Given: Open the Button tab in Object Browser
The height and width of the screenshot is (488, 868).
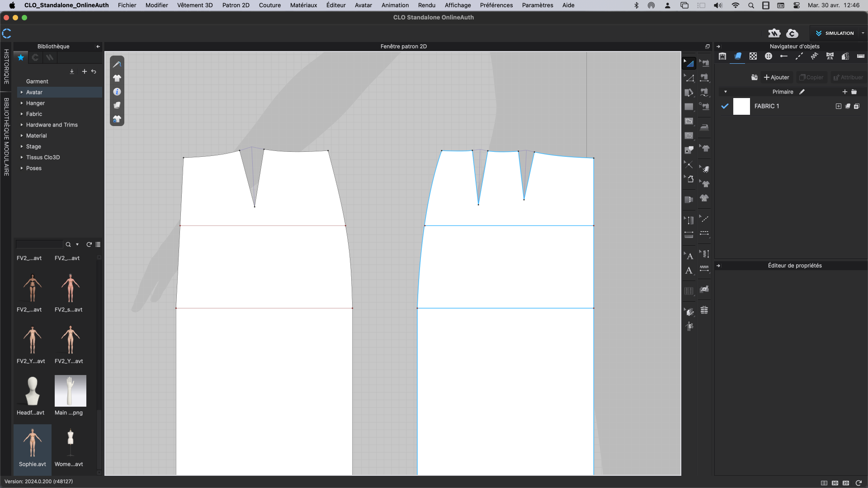Looking at the screenshot, I should click(768, 56).
